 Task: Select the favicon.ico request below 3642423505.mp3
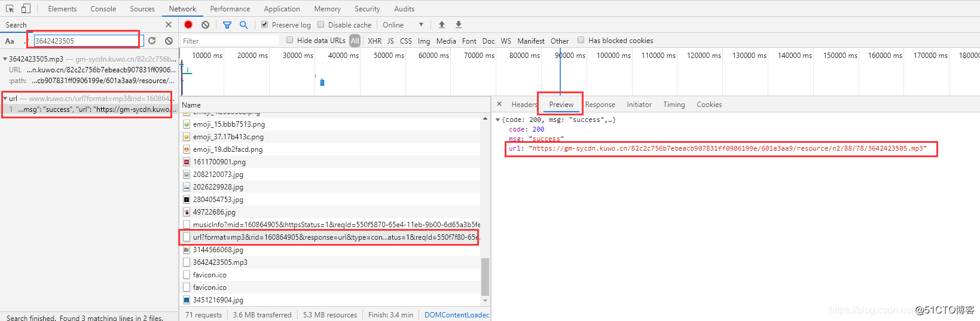(x=330, y=274)
